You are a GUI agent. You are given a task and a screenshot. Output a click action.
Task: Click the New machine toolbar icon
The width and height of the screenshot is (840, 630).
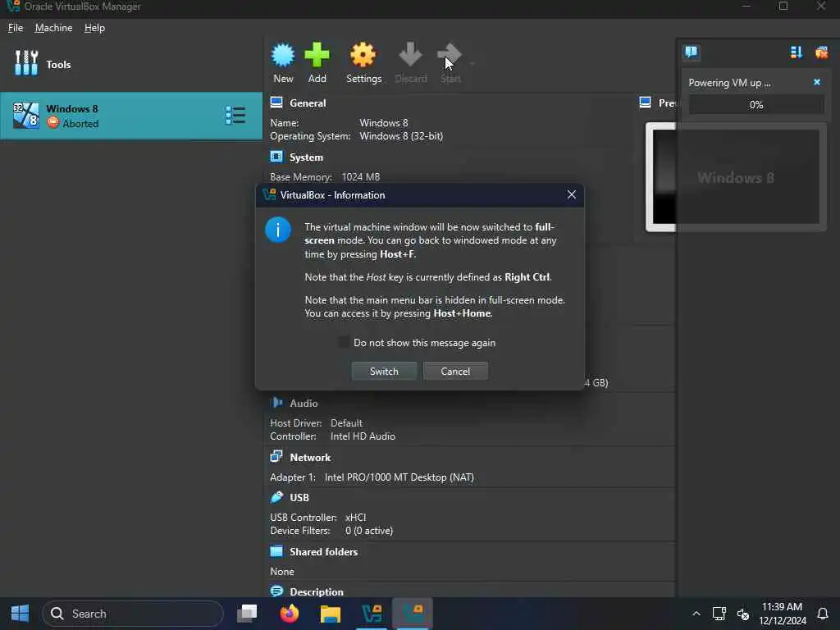pyautogui.click(x=283, y=55)
